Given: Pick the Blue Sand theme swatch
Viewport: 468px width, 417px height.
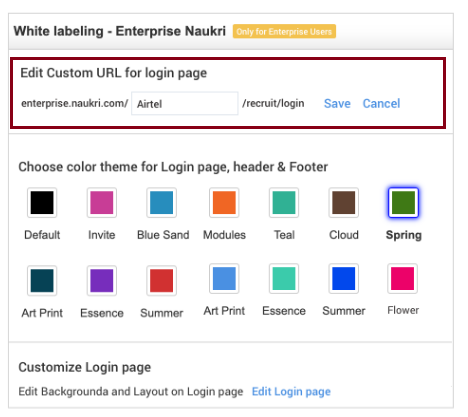Looking at the screenshot, I should point(161,202).
